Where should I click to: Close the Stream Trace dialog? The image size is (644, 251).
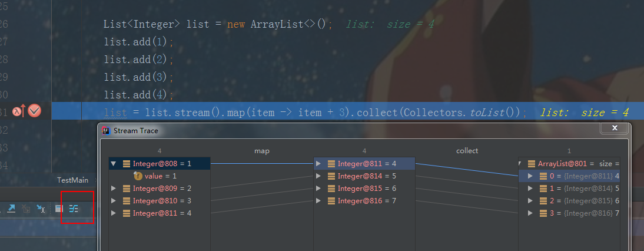615,128
